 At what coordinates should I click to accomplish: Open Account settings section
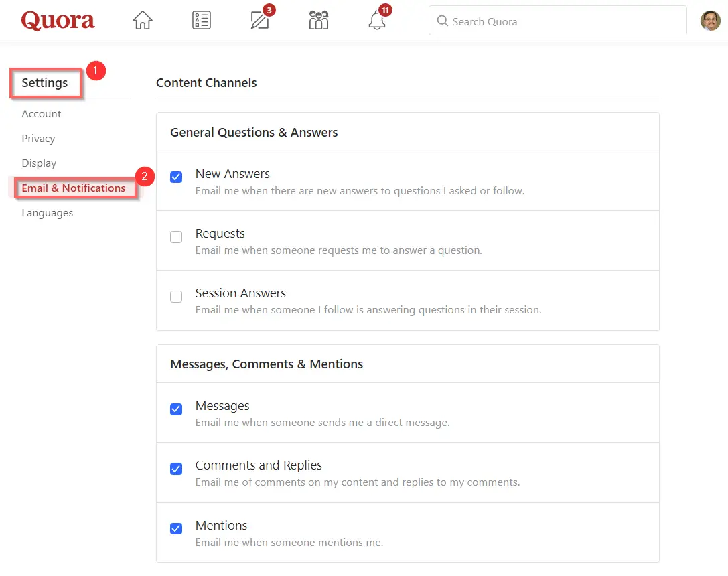tap(42, 114)
